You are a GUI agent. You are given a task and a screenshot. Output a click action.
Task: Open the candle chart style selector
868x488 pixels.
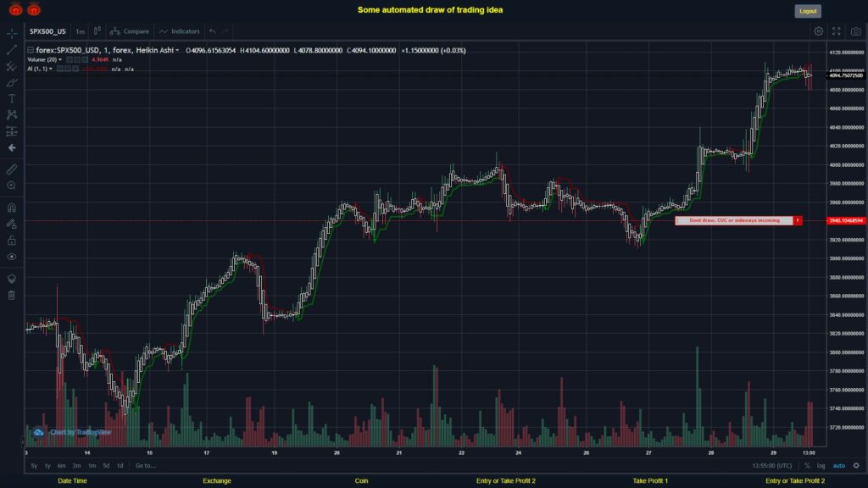(x=97, y=31)
